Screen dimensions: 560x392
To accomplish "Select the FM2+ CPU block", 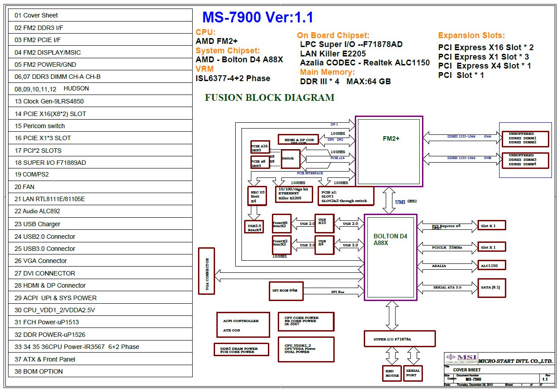I will (x=389, y=151).
